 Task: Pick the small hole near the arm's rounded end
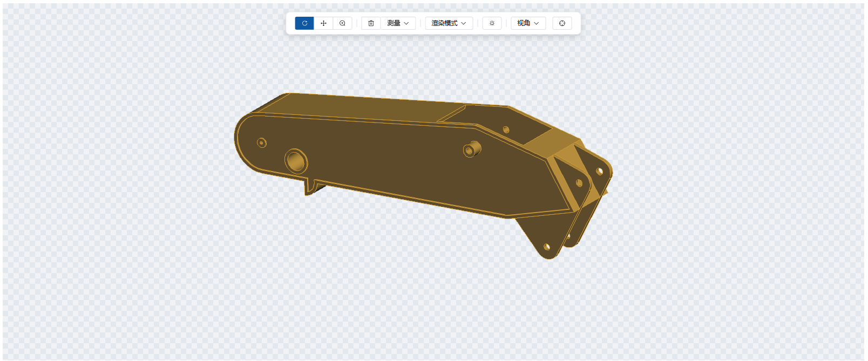[261, 143]
